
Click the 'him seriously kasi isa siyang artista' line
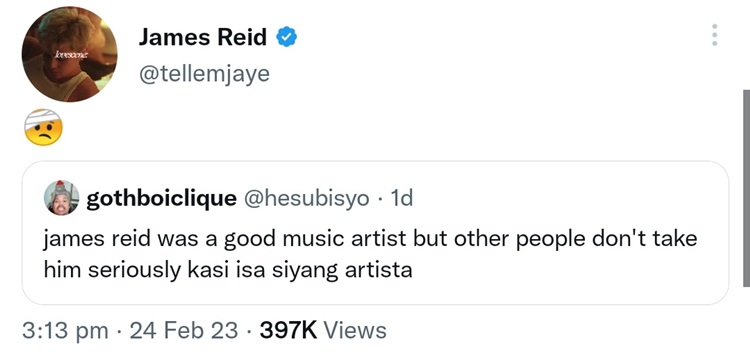click(x=228, y=270)
